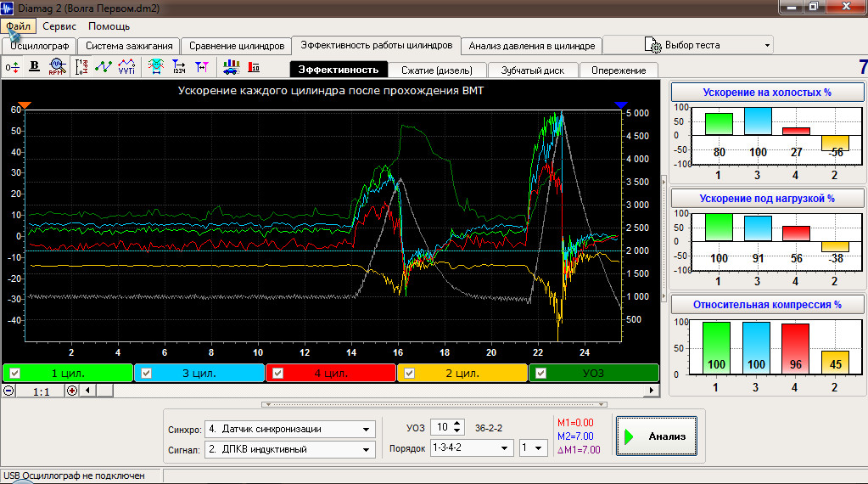
Task: Click the car with bar chart icon
Action: (232, 67)
